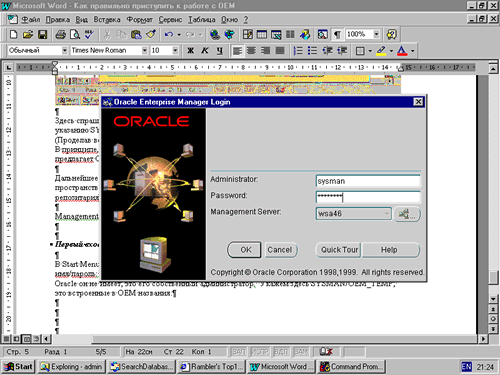Click the Undo arrow icon
Screen dimensions: 500x375
[169, 34]
